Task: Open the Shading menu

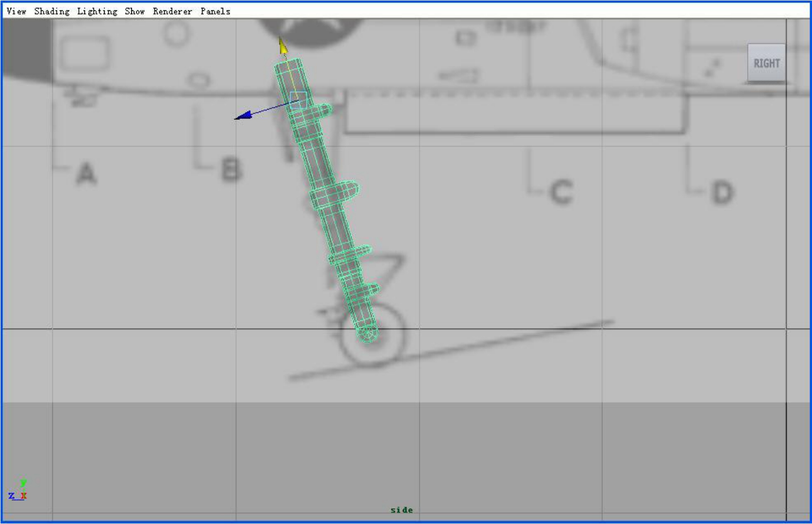Action: click(x=52, y=11)
